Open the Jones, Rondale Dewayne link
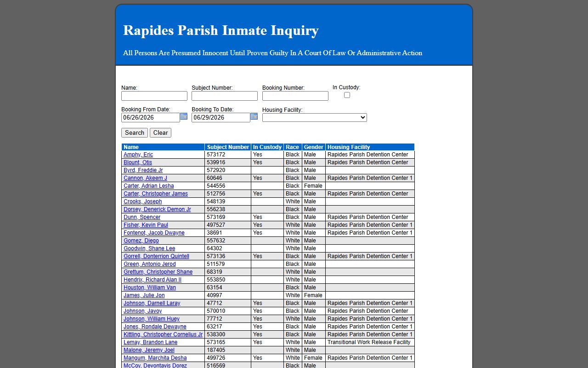The height and width of the screenshot is (368, 588). coord(155,327)
